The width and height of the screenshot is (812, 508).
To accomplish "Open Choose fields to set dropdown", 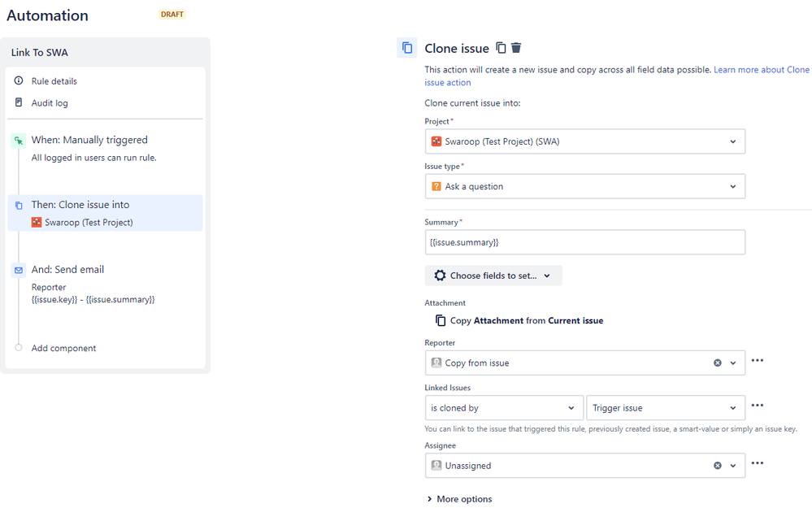I will (x=493, y=276).
